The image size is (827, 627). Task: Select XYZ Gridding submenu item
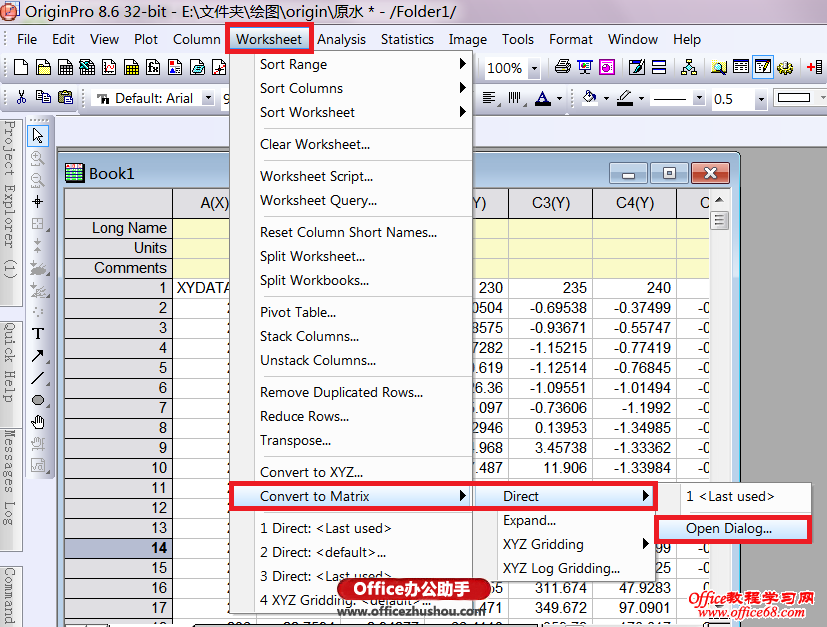tap(543, 544)
